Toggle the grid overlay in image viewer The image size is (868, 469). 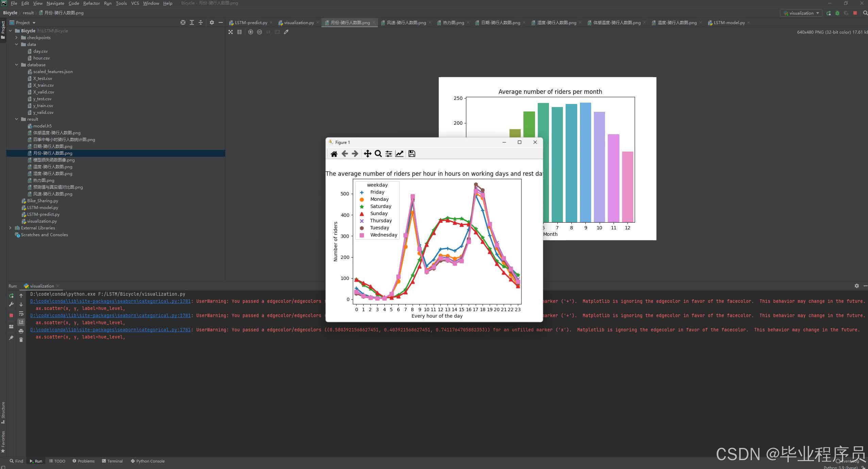(239, 32)
